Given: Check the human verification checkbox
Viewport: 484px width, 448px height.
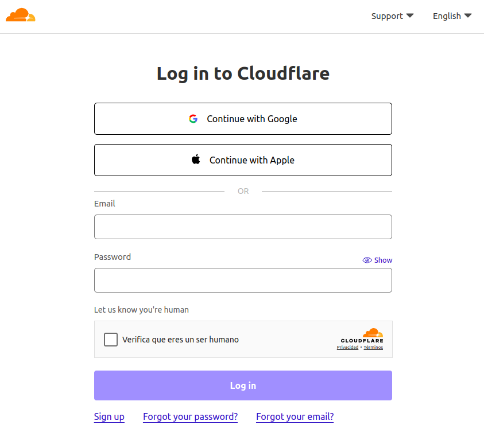Looking at the screenshot, I should 111,340.
